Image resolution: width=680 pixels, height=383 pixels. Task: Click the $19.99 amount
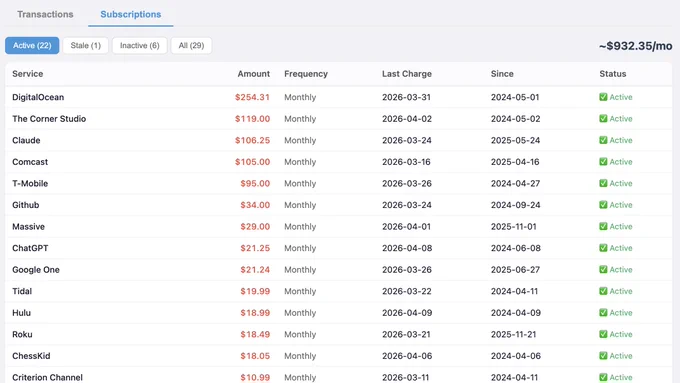click(x=255, y=291)
